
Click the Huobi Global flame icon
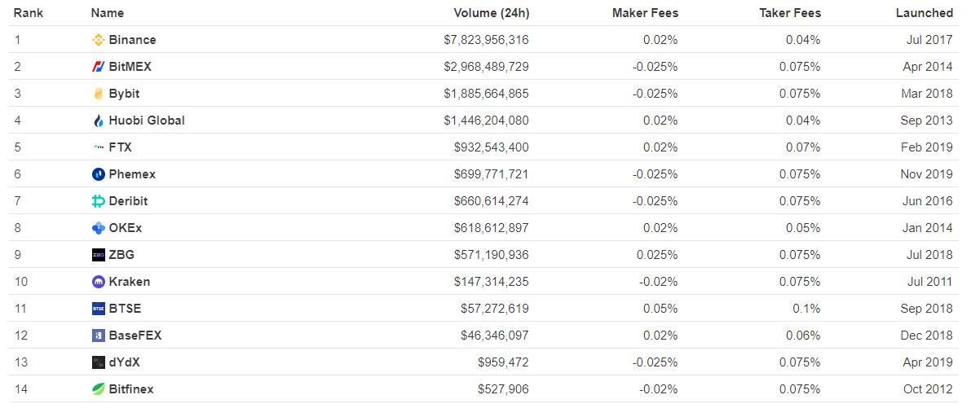click(x=99, y=121)
